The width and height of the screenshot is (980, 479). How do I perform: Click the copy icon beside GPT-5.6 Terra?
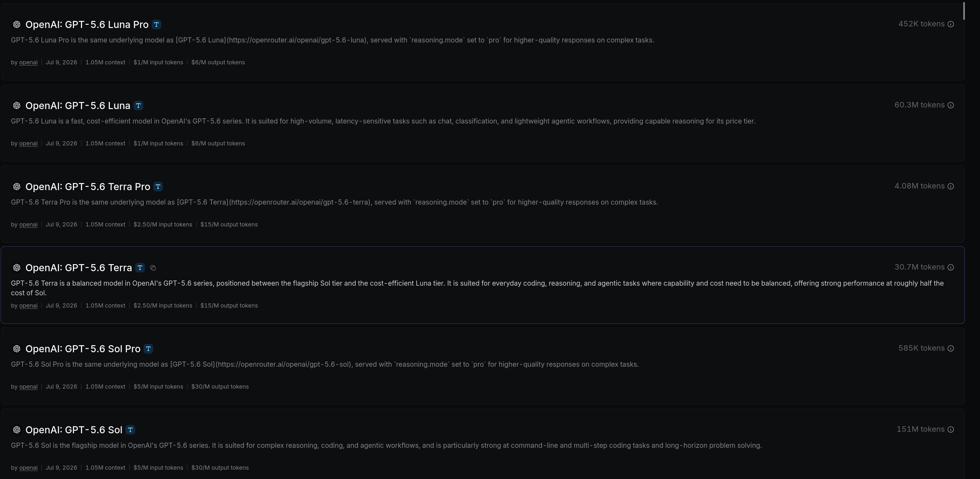point(153,268)
